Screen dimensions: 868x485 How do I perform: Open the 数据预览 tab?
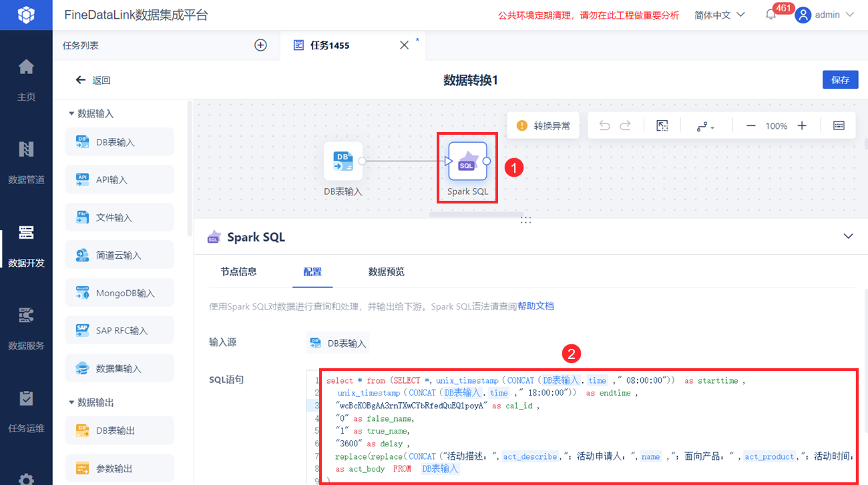387,272
